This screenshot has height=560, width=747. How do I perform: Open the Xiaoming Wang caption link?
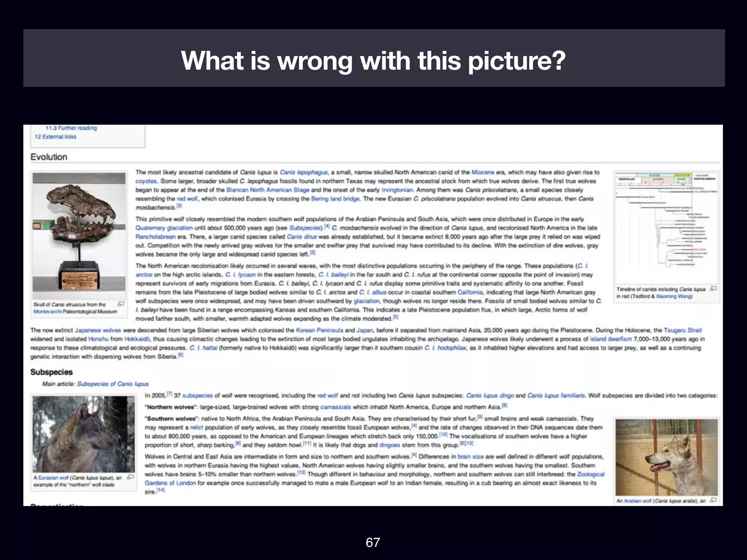[x=674, y=296]
